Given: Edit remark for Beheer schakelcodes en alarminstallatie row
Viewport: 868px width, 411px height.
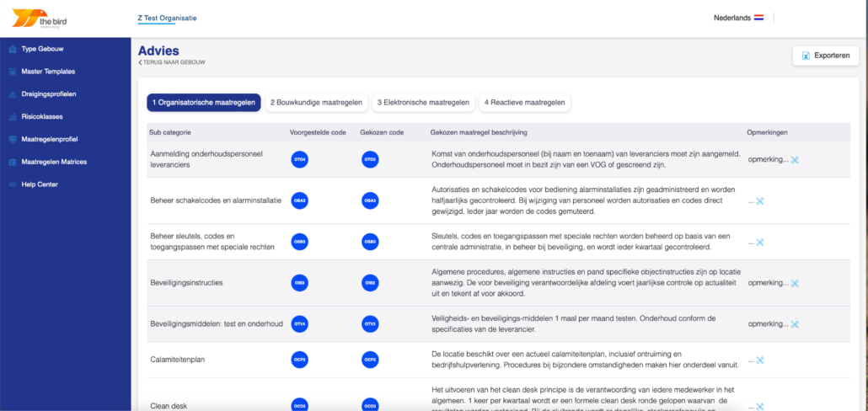Looking at the screenshot, I should (x=759, y=201).
